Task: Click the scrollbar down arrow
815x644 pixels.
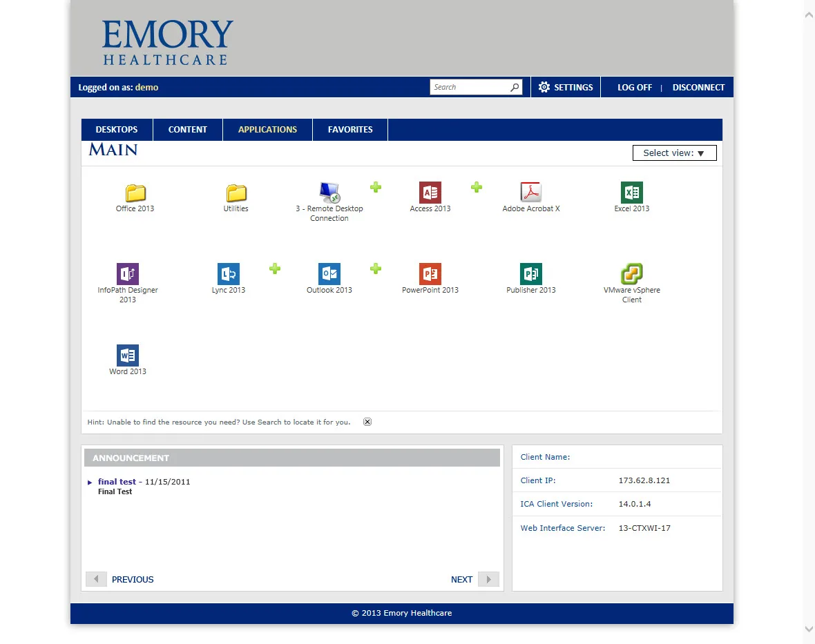Action: (809, 629)
